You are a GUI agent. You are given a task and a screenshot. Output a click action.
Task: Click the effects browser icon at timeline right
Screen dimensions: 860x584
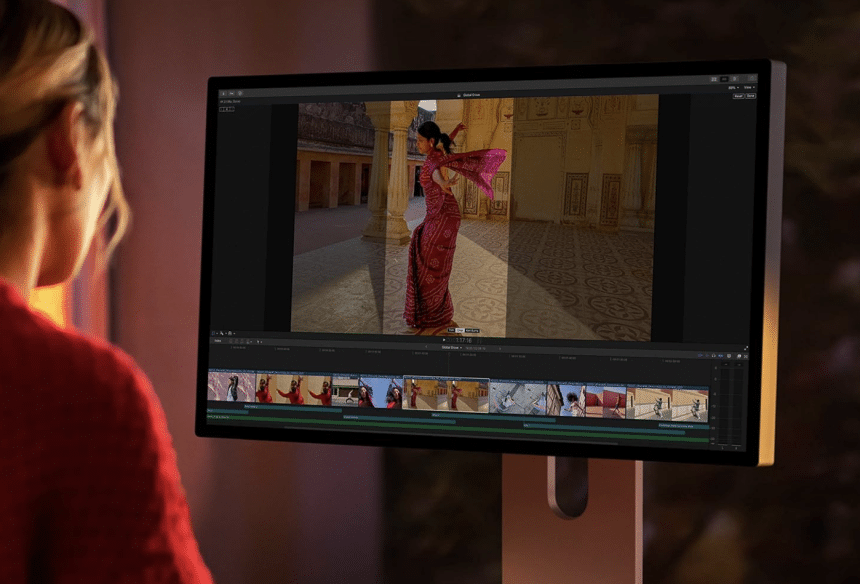[737, 355]
